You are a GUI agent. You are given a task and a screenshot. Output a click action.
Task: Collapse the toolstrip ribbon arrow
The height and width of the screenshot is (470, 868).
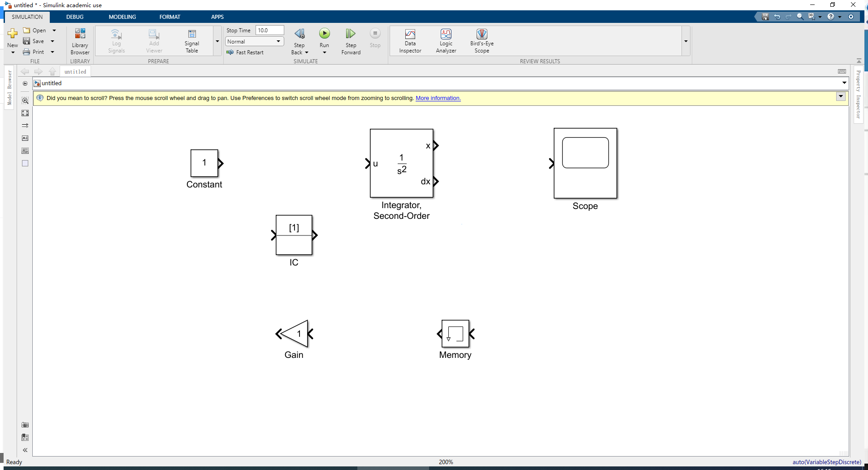pos(859,61)
